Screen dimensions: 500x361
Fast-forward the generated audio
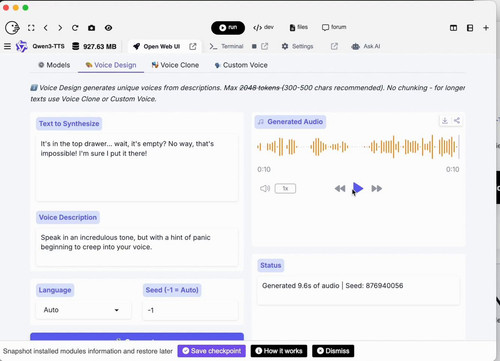[377, 189]
